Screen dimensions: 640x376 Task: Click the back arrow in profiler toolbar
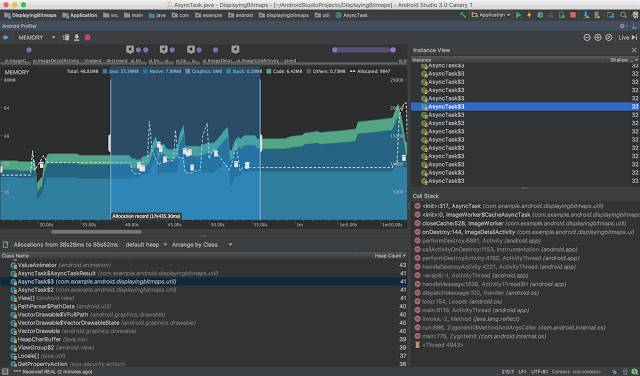[5, 38]
